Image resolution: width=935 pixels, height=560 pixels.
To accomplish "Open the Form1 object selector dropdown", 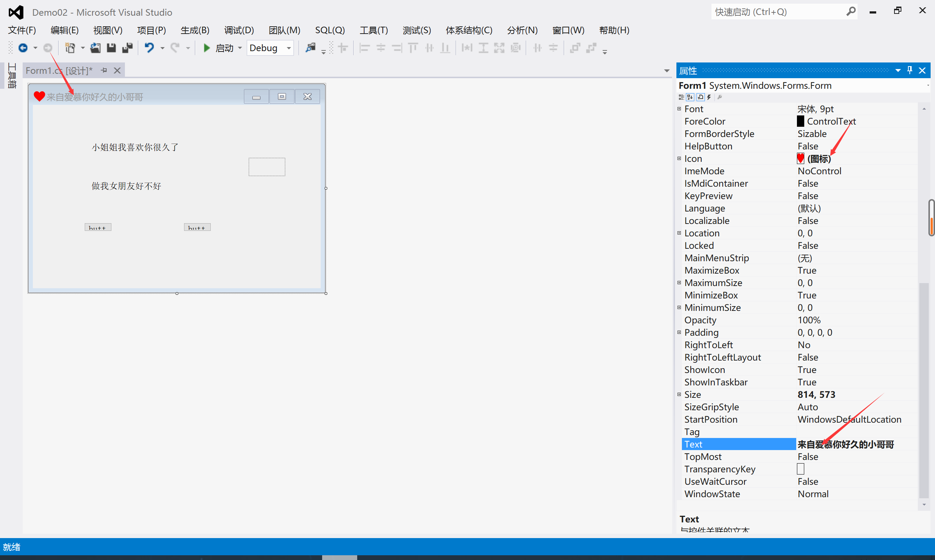I will pyautogui.click(x=928, y=85).
